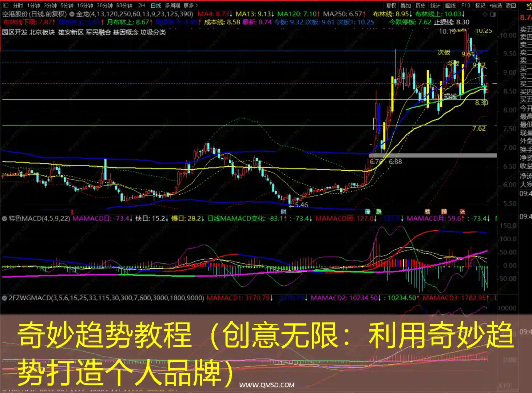Click the 军民融合 concept tag
This screenshot has height=393, width=532.
(98, 32)
